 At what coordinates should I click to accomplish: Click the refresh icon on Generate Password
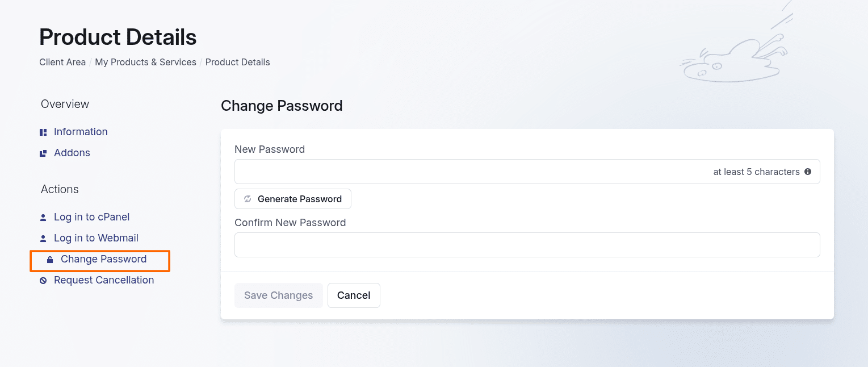pos(248,199)
